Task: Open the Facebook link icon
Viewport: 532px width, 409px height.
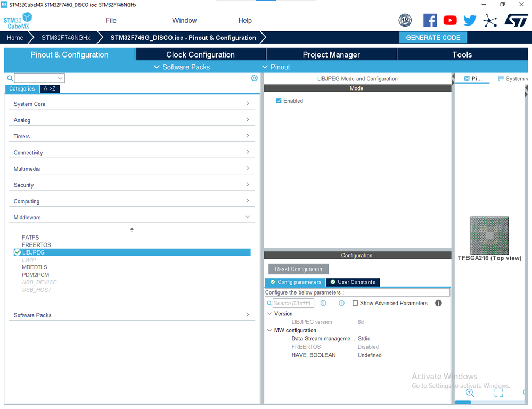Action: click(x=430, y=20)
